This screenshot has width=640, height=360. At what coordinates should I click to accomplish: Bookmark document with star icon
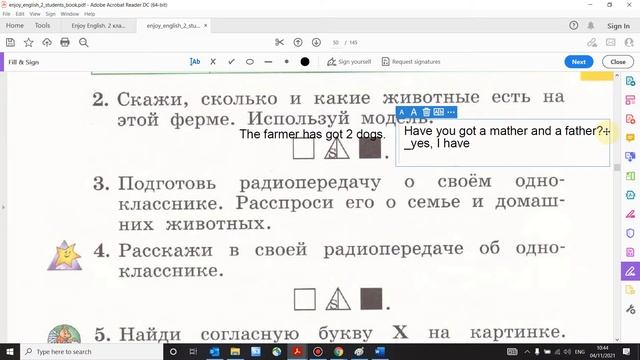coord(29,42)
